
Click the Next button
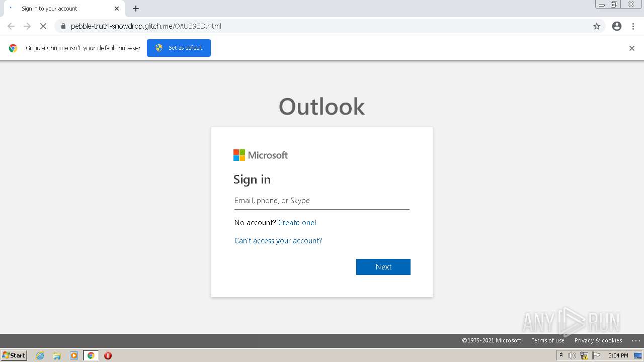(383, 267)
